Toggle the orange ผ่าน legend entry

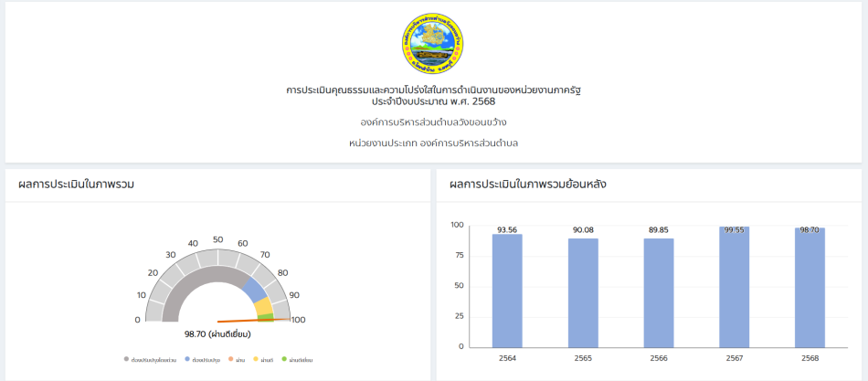[x=237, y=360]
